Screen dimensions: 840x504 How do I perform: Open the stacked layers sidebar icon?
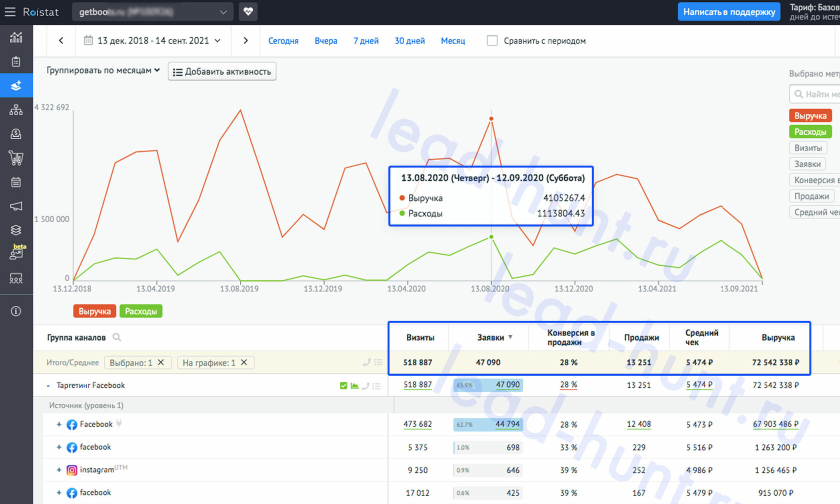(16, 230)
